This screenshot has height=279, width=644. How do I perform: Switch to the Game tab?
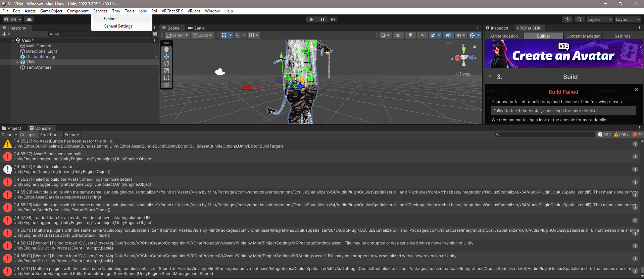196,28
